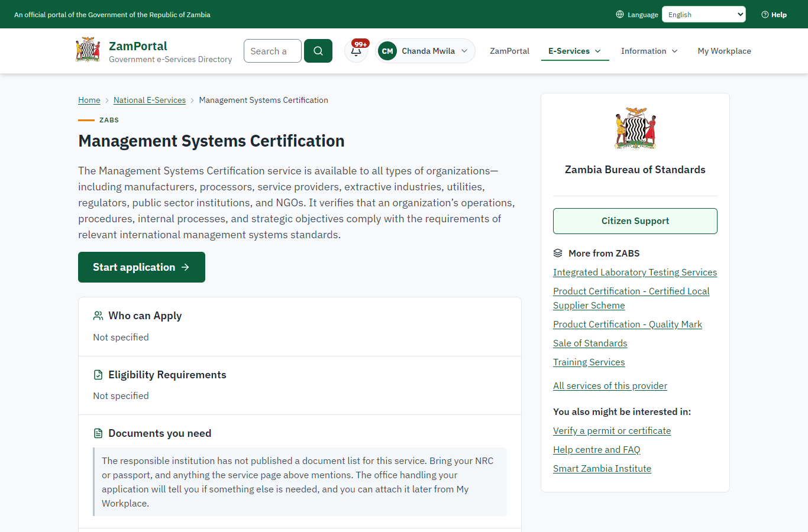Go to Home breadcrumb link
The width and height of the screenshot is (808, 532).
(89, 100)
